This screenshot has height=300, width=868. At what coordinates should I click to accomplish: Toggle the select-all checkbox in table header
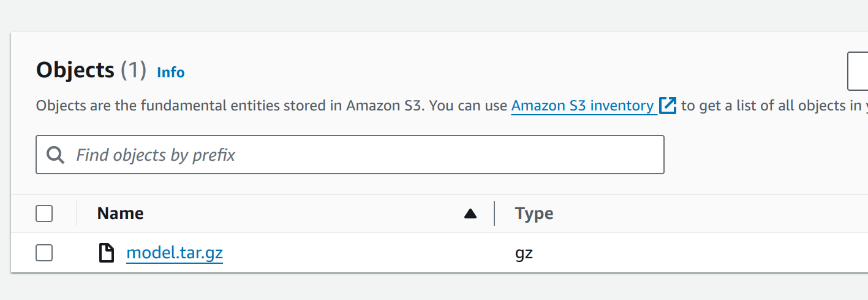pyautogui.click(x=44, y=213)
